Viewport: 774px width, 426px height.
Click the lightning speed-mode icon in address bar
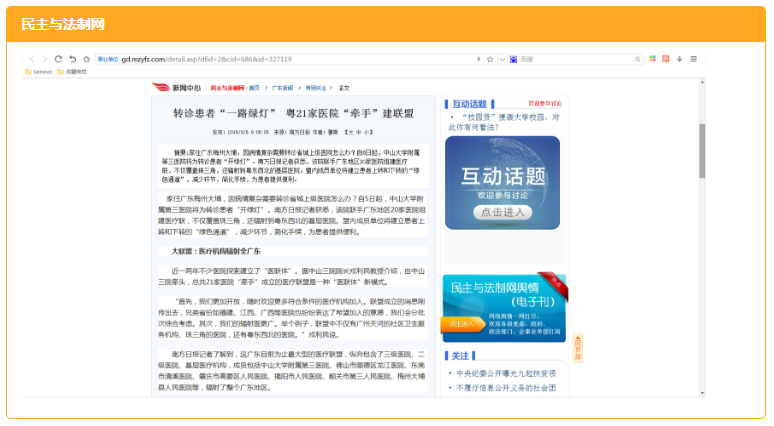coord(478,59)
